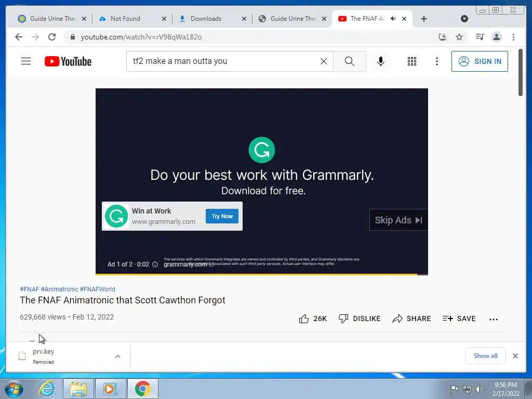Click SIGN IN button

pos(480,61)
